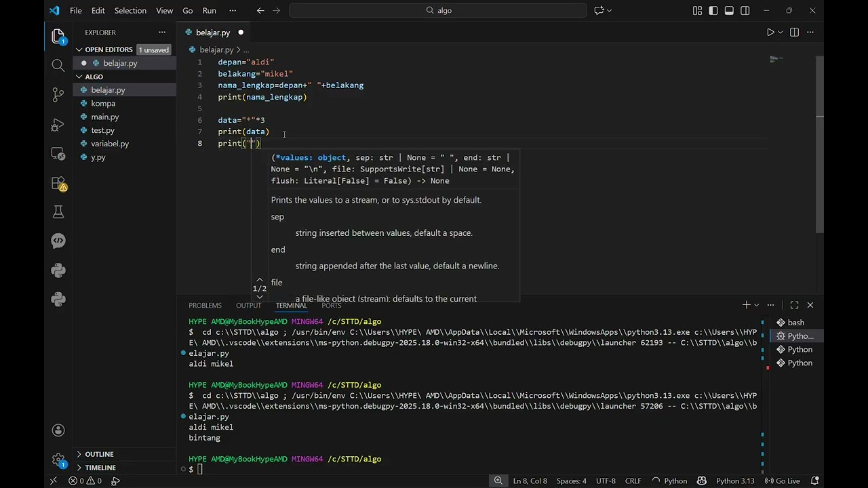The image size is (868, 488).
Task: Open the Source Control view
Action: 58,95
